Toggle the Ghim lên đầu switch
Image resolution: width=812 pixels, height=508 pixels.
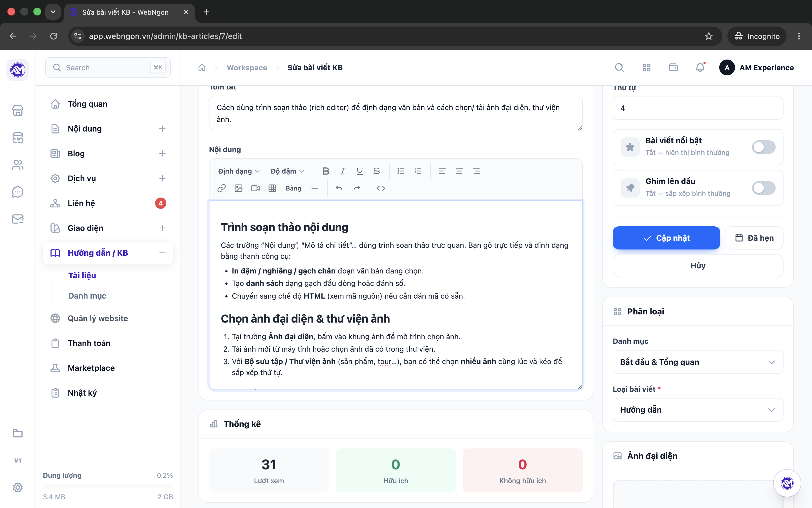coord(764,188)
